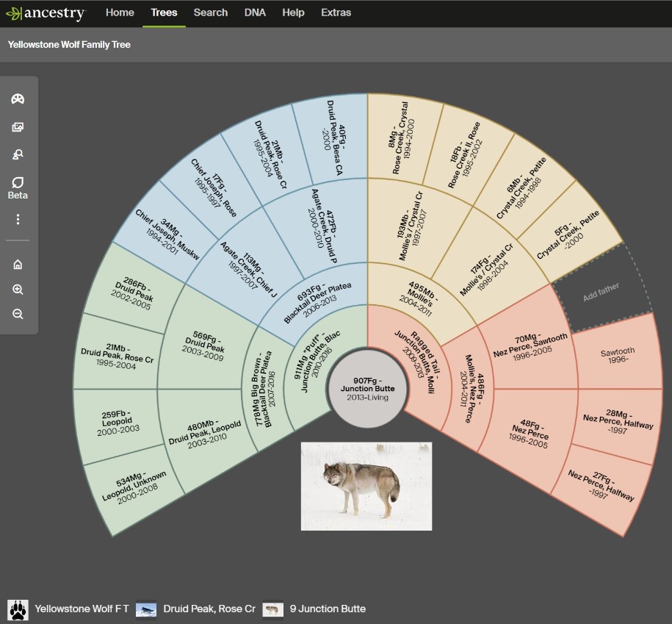Select 18Fb Rose Creek II segment
Image resolution: width=672 pixels, height=624 pixels.
click(465, 154)
